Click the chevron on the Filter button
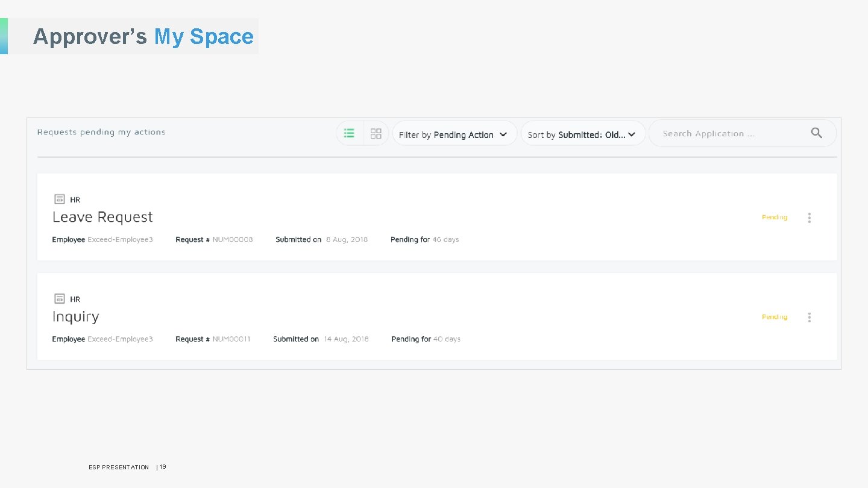 pos(503,134)
